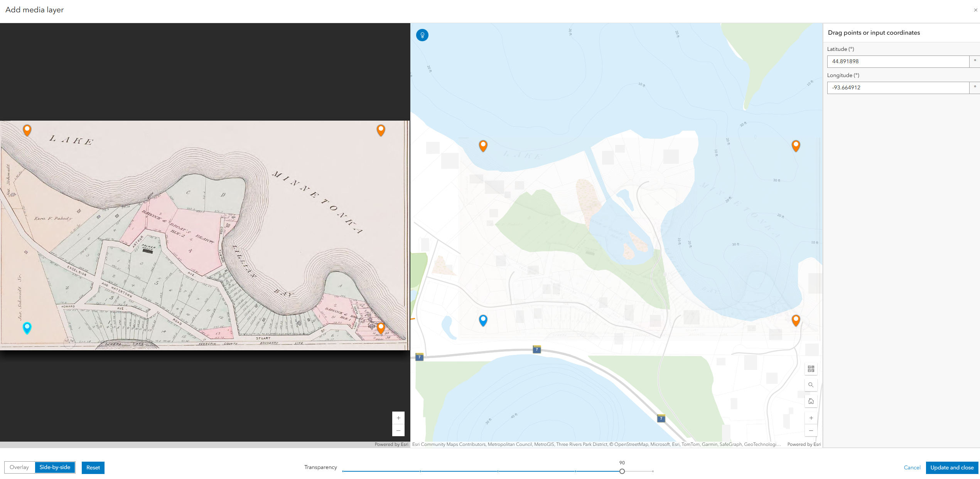
Task: Select the search magnifier tool on the map
Action: pyautogui.click(x=811, y=385)
